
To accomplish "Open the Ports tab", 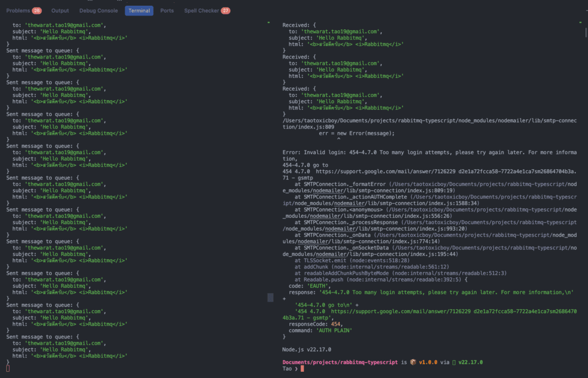I will [167, 10].
